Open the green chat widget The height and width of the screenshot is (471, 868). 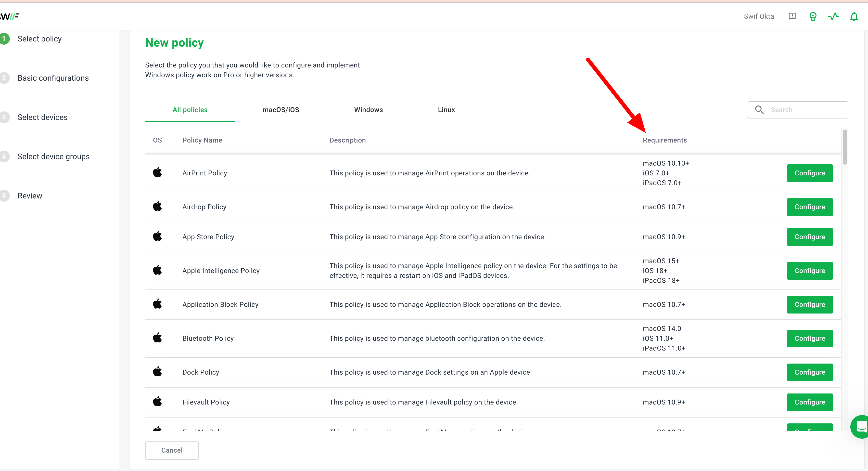point(861,427)
